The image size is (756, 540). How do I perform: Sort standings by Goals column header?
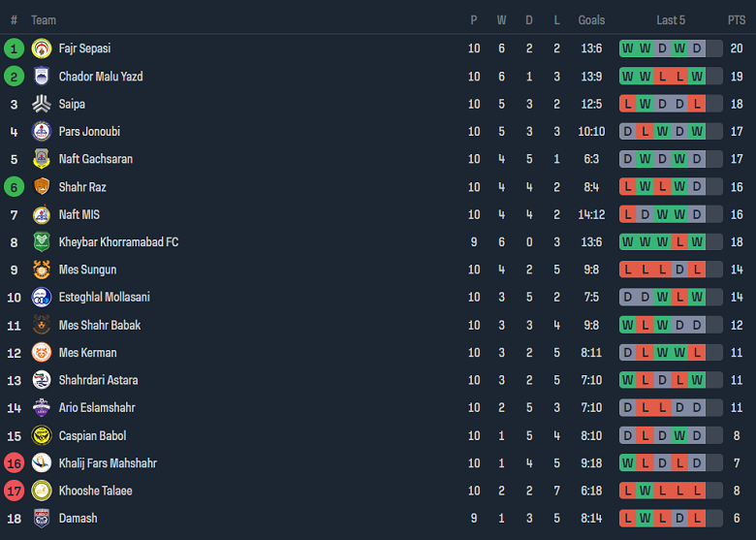click(x=591, y=20)
